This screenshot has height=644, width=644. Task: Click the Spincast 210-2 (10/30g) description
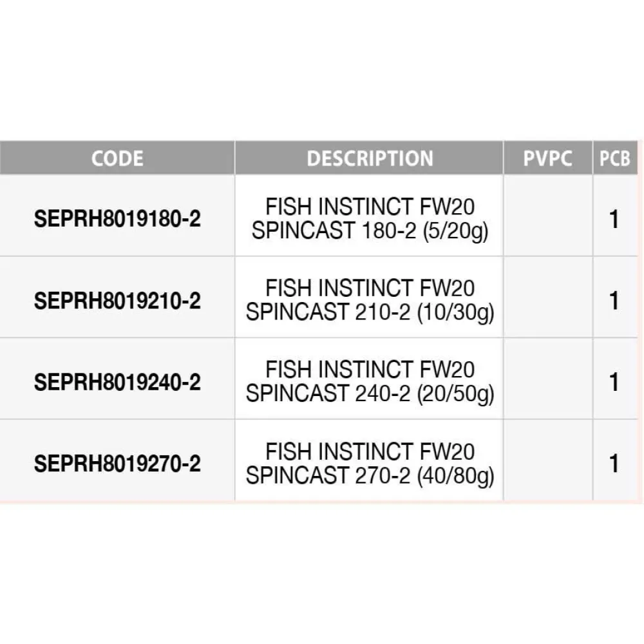click(x=370, y=301)
